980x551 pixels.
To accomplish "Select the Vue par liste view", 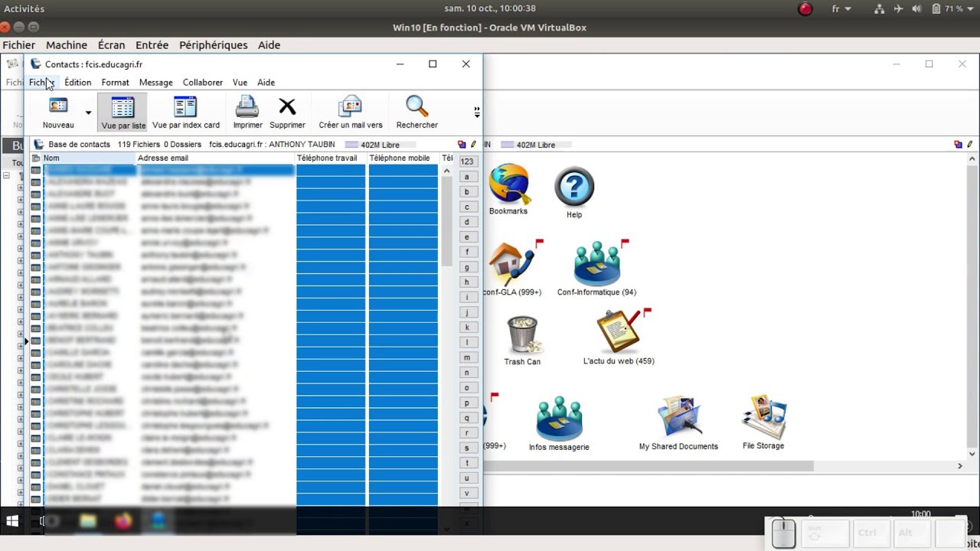I will coord(122,112).
